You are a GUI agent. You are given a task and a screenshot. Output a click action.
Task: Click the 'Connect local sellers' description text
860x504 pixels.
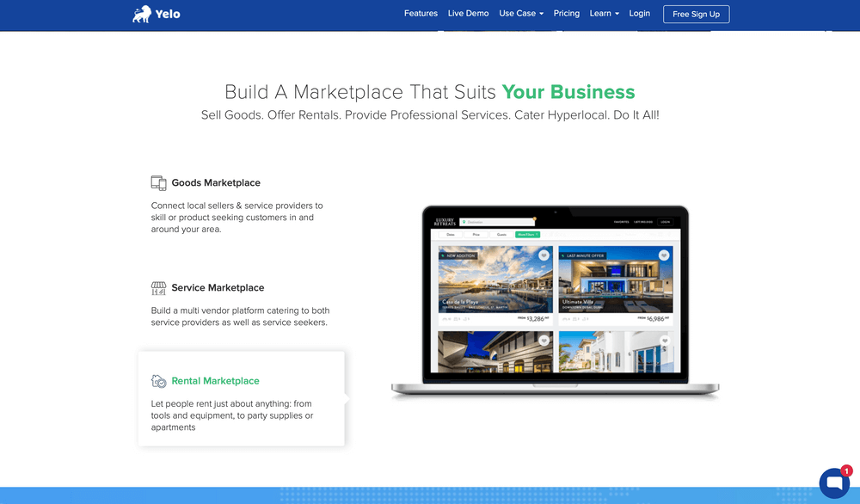coord(237,218)
